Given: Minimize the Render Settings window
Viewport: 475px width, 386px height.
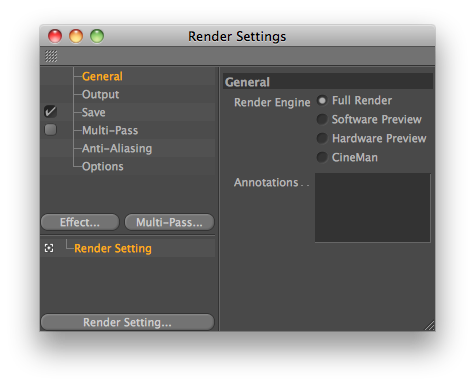Looking at the screenshot, I should (76, 36).
